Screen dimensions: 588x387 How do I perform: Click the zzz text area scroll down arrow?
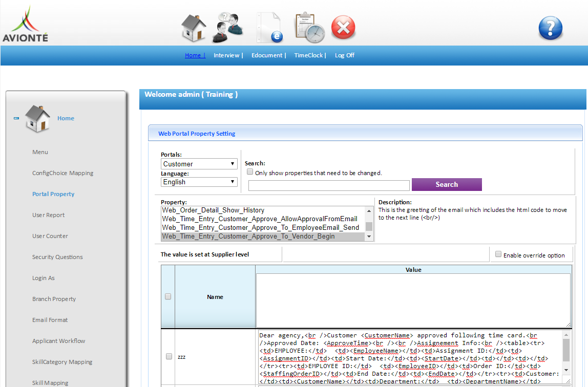pyautogui.click(x=566, y=370)
